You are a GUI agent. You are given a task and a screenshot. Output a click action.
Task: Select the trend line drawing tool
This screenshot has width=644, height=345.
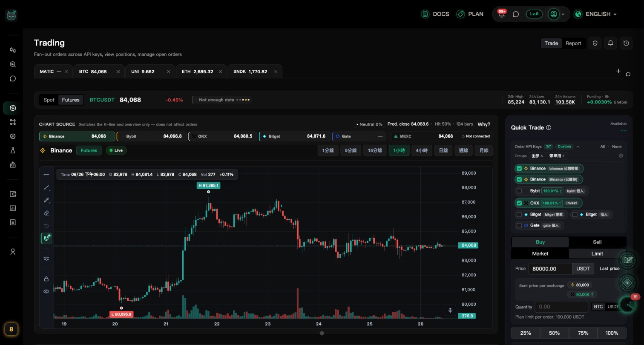pyautogui.click(x=46, y=187)
